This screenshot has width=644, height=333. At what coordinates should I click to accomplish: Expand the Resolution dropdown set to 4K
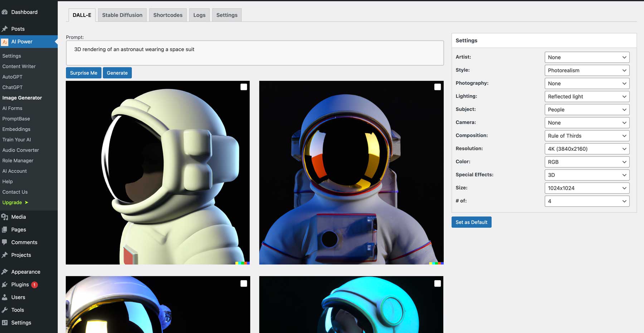[x=587, y=149]
